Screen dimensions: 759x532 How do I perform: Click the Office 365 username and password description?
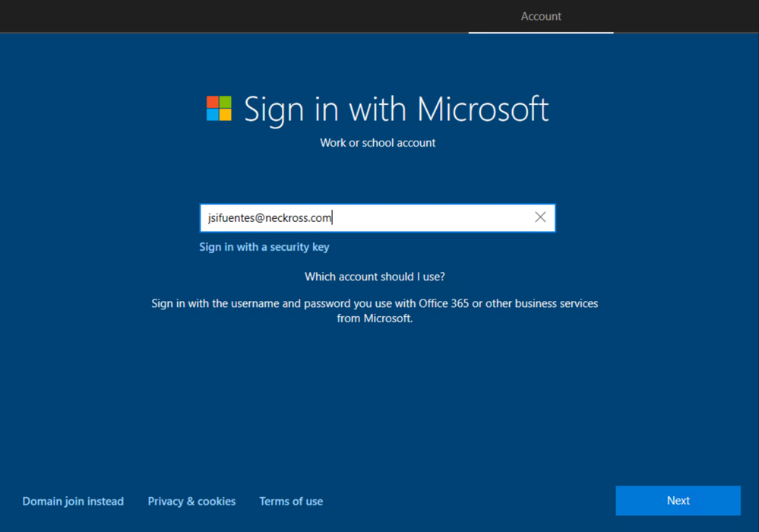click(375, 310)
